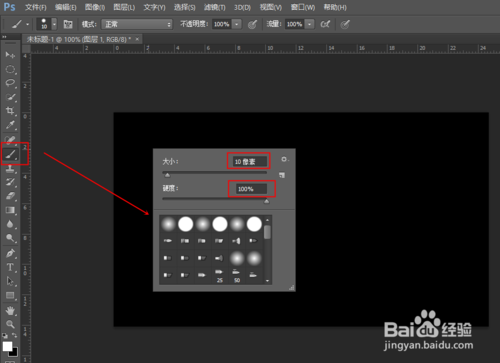Select the Blur tool
The width and height of the screenshot is (500, 363).
pos(10,224)
